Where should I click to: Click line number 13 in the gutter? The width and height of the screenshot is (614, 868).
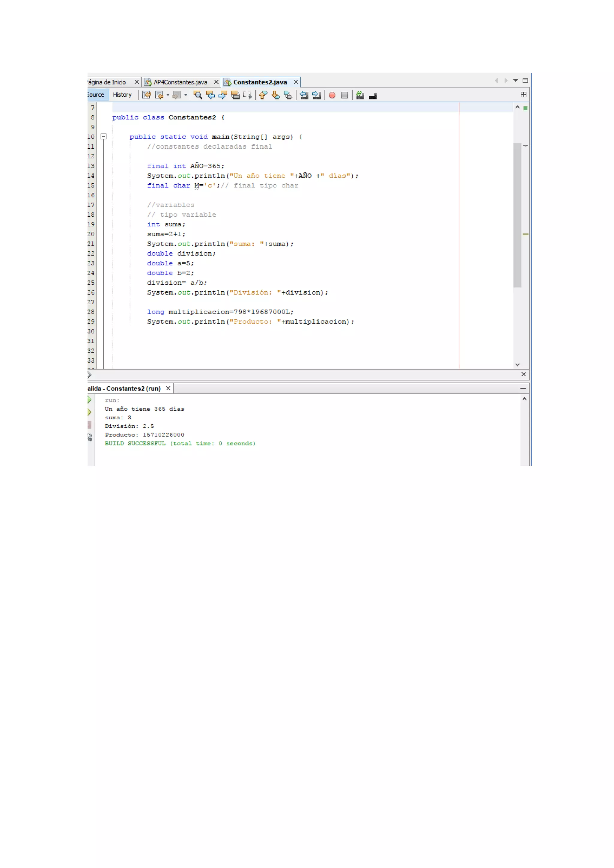coord(91,166)
